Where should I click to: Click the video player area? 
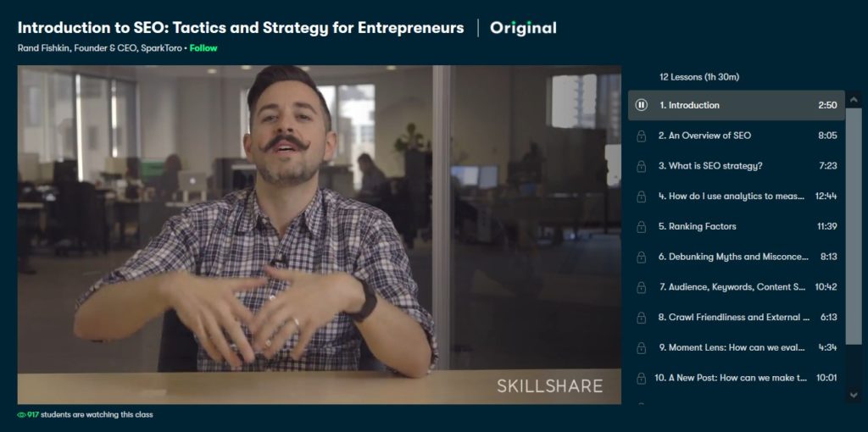point(319,235)
